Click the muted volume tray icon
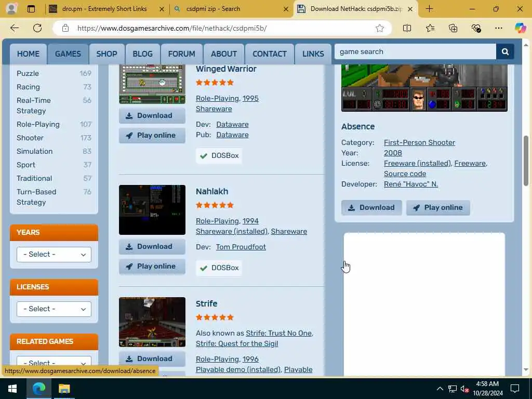This screenshot has height=399, width=532. pyautogui.click(x=464, y=389)
